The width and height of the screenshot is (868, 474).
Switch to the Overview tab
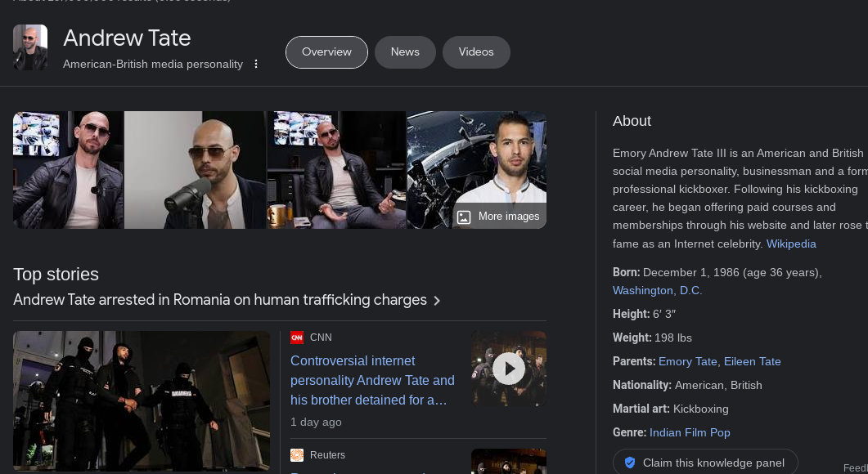pyautogui.click(x=326, y=52)
